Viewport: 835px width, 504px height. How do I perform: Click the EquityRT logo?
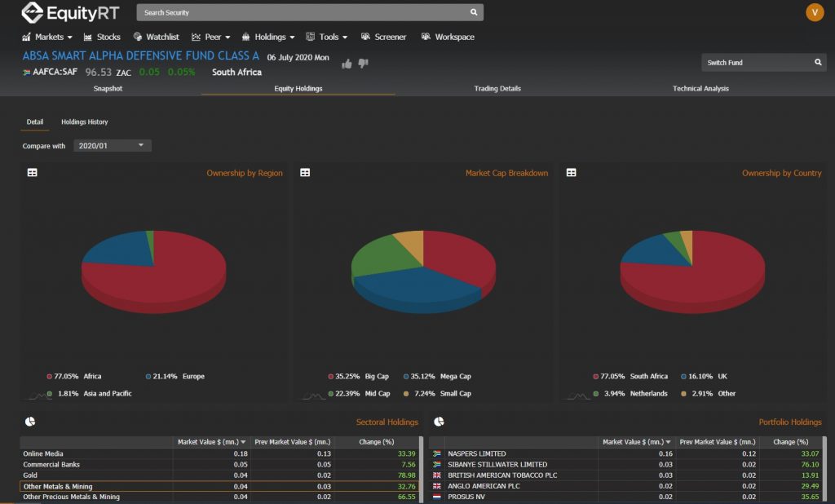click(70, 13)
